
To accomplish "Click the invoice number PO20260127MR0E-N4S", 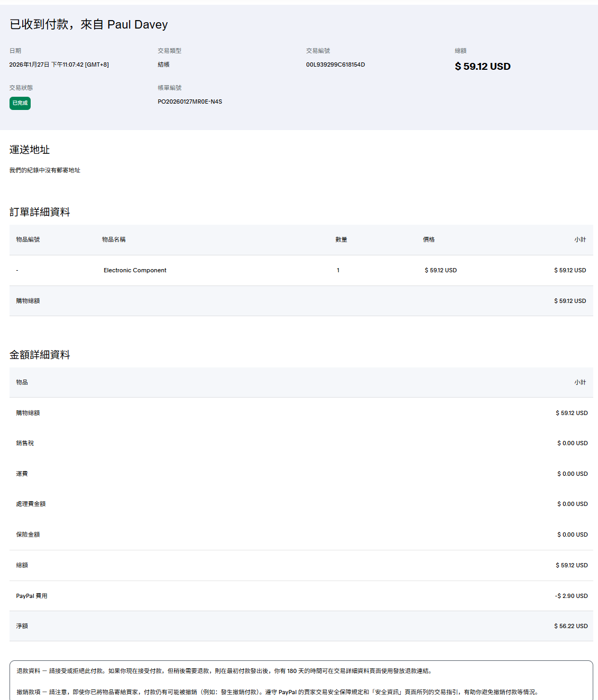I will tap(190, 102).
